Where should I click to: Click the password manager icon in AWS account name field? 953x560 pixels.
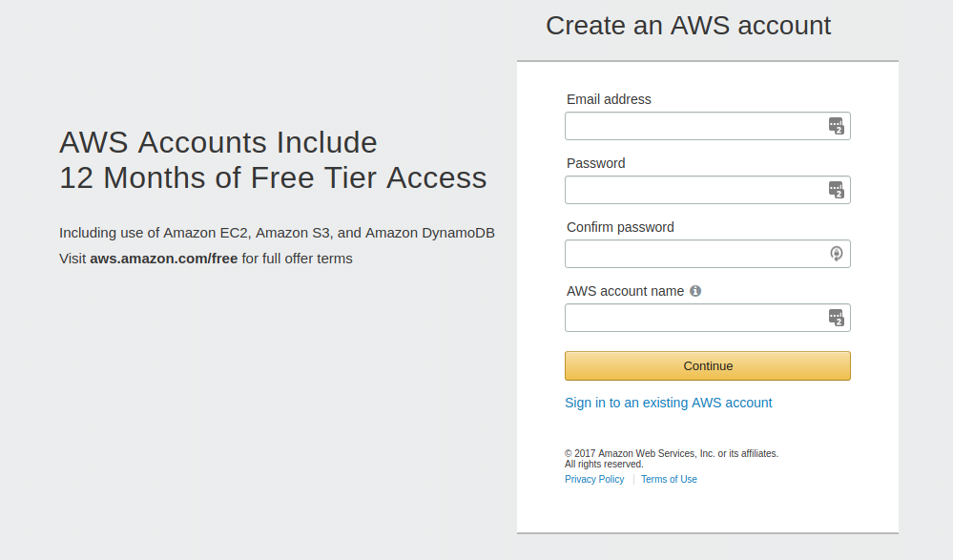click(x=837, y=318)
